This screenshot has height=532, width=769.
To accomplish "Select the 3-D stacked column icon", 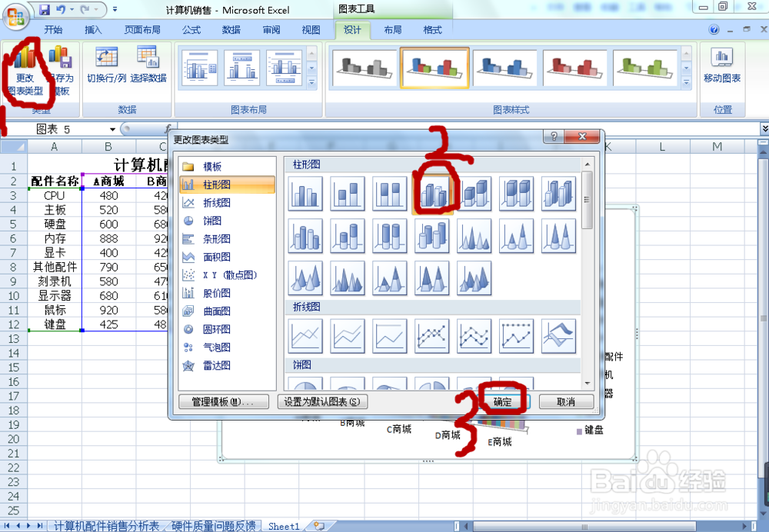I will coord(474,194).
